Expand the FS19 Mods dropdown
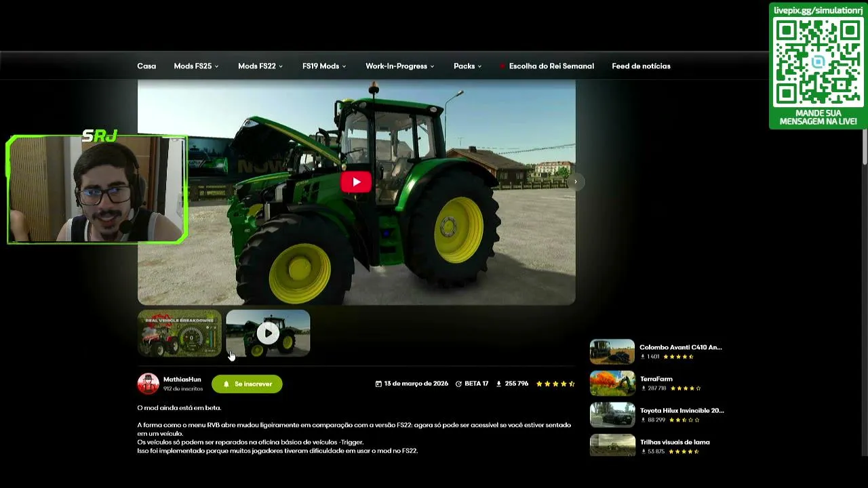The image size is (868, 488). 324,66
